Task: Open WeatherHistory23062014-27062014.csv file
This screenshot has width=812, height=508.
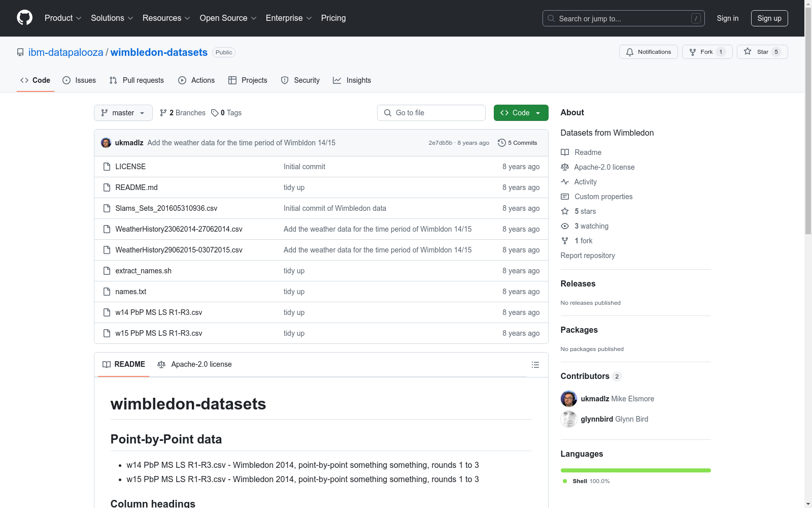Action: click(x=179, y=229)
